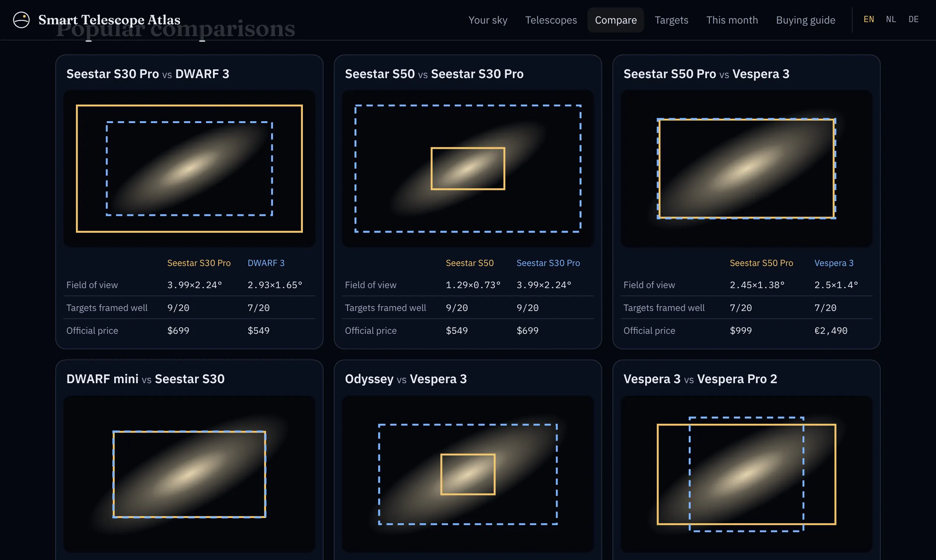Click the Smart Telescope Atlas logo icon

[21, 20]
